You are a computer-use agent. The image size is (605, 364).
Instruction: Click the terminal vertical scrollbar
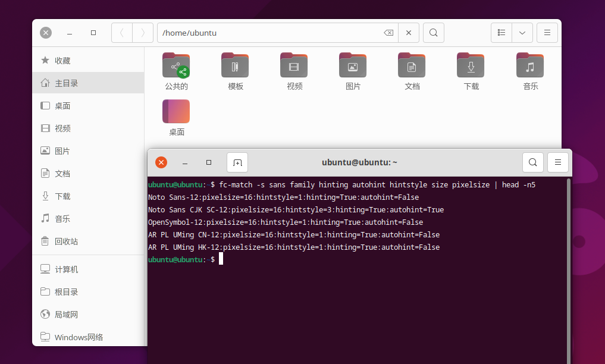tap(569, 270)
